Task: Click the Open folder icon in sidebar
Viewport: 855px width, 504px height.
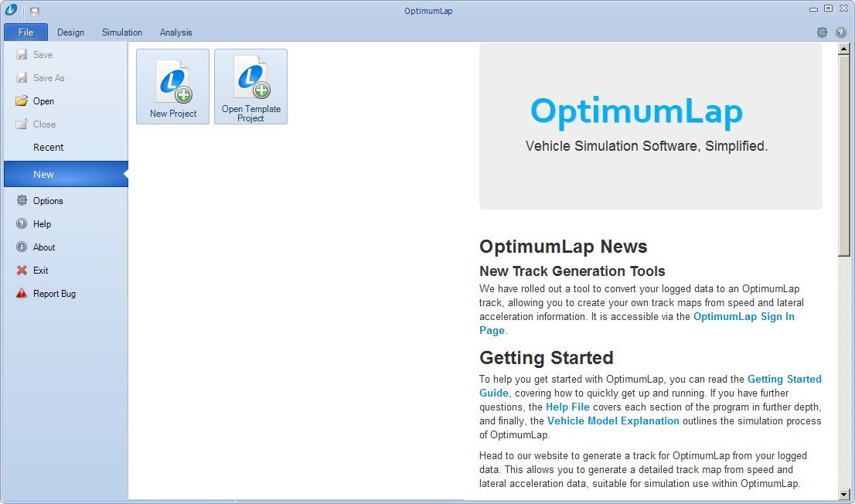Action: click(22, 101)
